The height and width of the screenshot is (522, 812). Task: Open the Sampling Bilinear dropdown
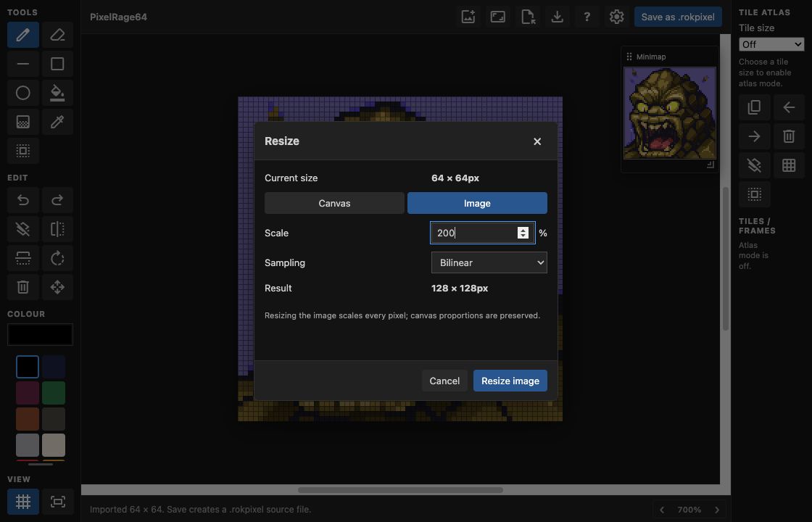tap(489, 262)
